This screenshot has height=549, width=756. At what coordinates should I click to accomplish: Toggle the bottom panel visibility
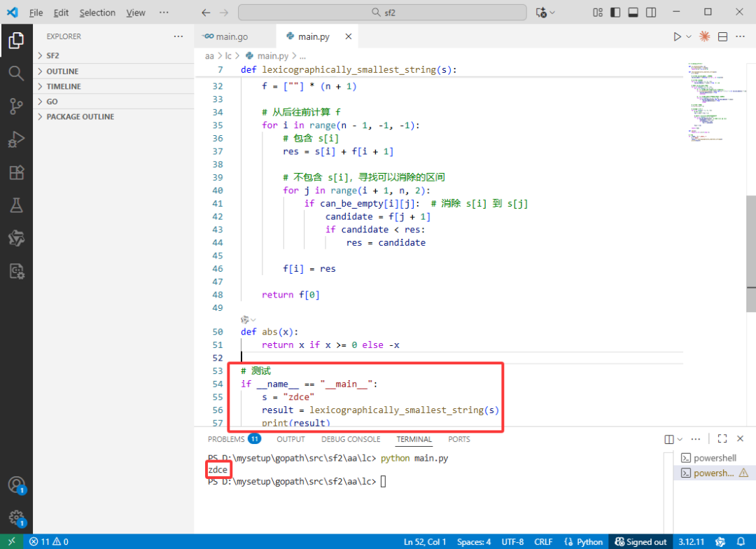pyautogui.click(x=633, y=13)
